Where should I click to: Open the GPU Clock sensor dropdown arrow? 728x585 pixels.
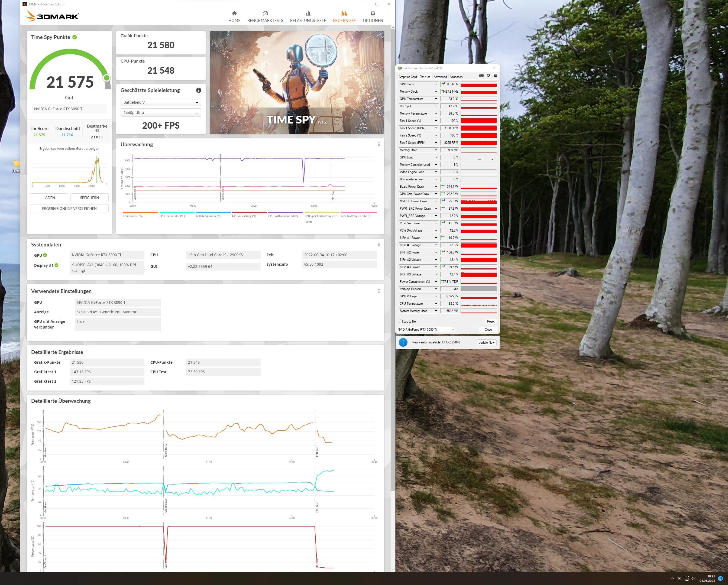click(x=436, y=84)
